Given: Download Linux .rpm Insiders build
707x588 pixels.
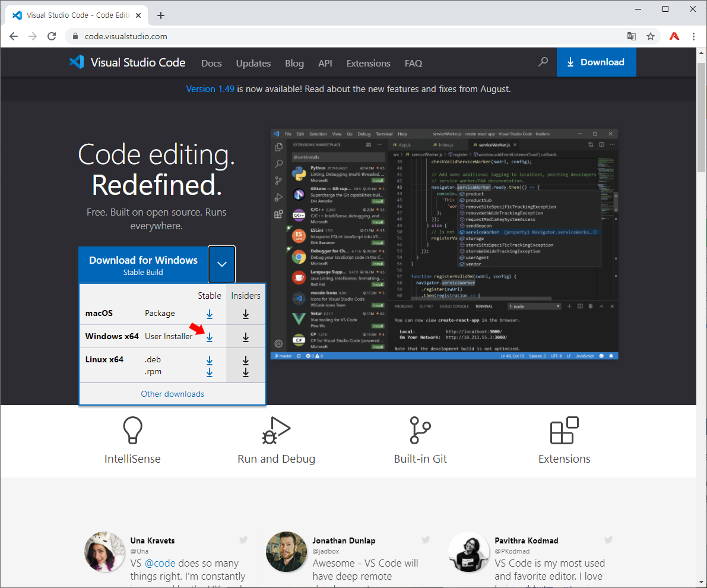Looking at the screenshot, I should 246,372.
